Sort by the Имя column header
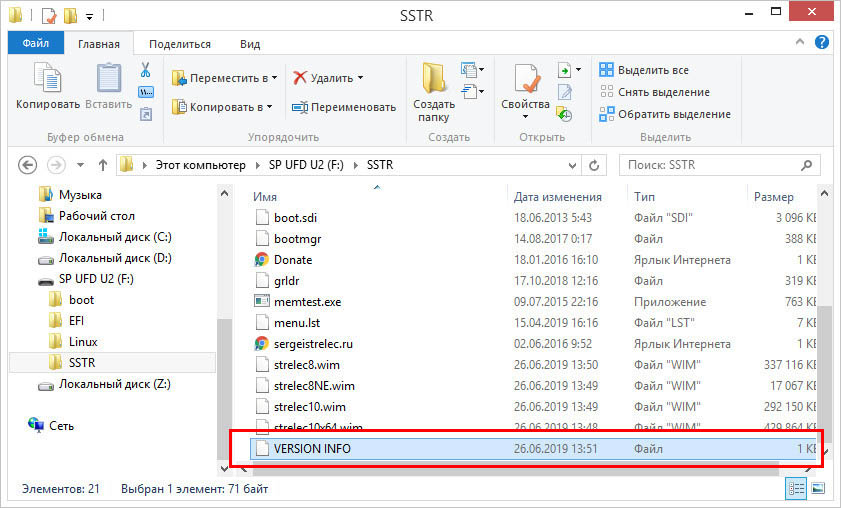Image resolution: width=841 pixels, height=508 pixels. point(265,197)
